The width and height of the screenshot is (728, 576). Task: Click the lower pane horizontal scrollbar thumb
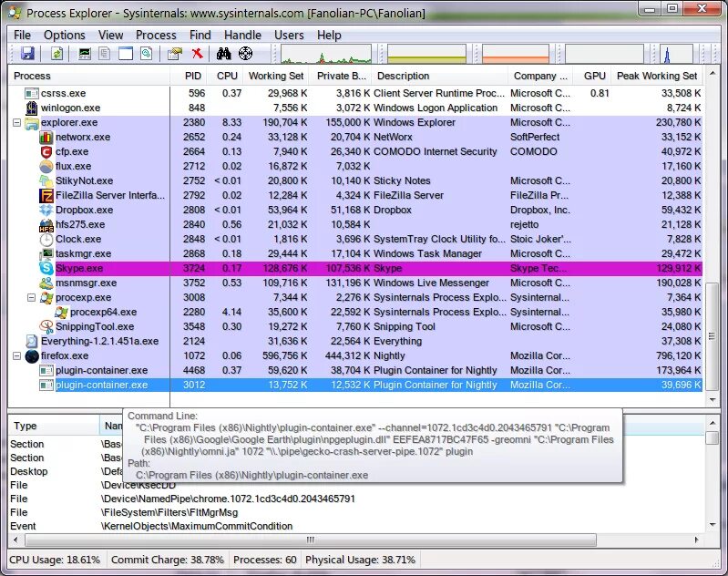pos(311,540)
